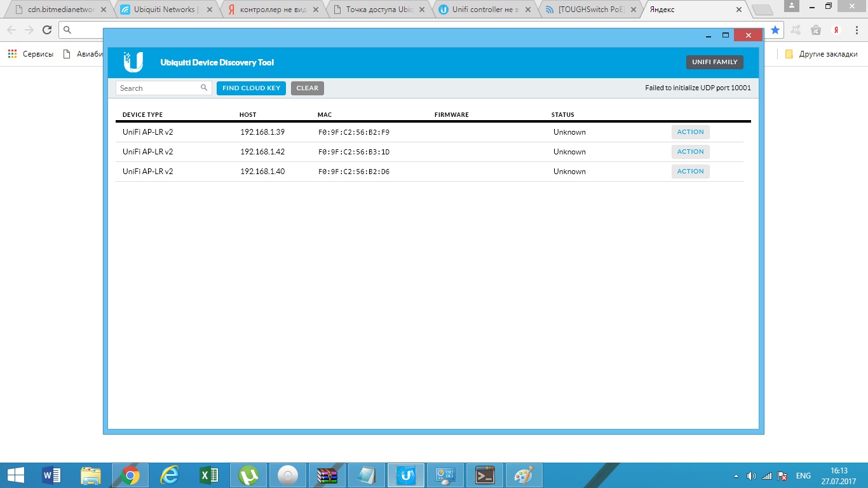Image resolution: width=868 pixels, height=488 pixels.
Task: Close the Яндекс tab
Action: pos(739,10)
